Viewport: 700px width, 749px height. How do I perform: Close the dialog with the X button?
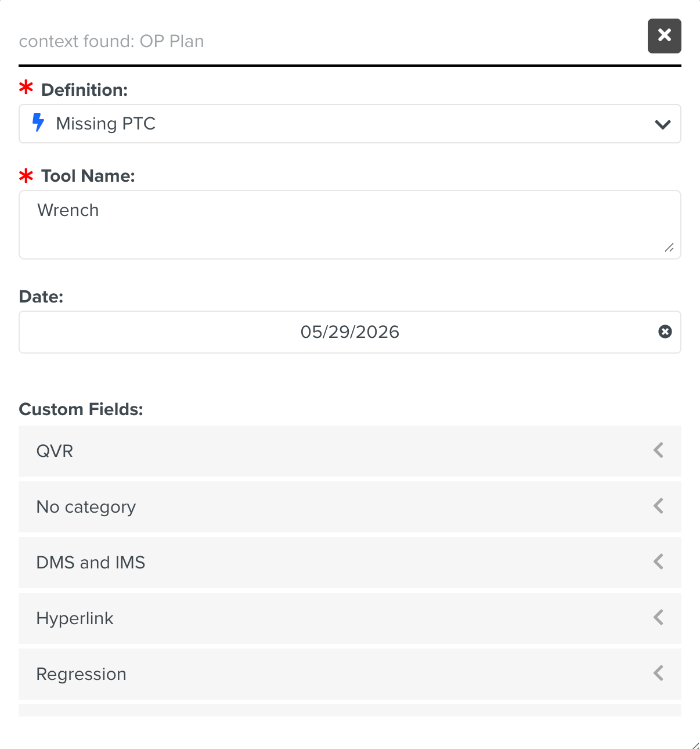[x=664, y=36]
